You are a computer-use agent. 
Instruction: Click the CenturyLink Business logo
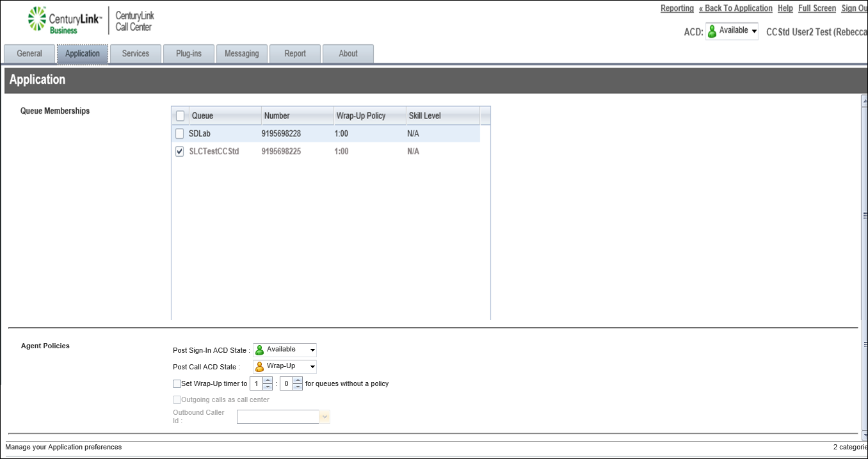click(x=65, y=20)
